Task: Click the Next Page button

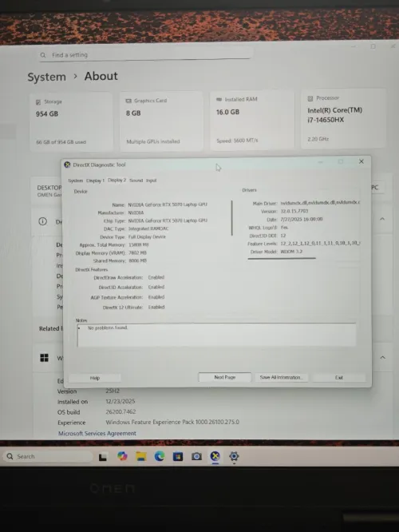Action: tap(225, 377)
